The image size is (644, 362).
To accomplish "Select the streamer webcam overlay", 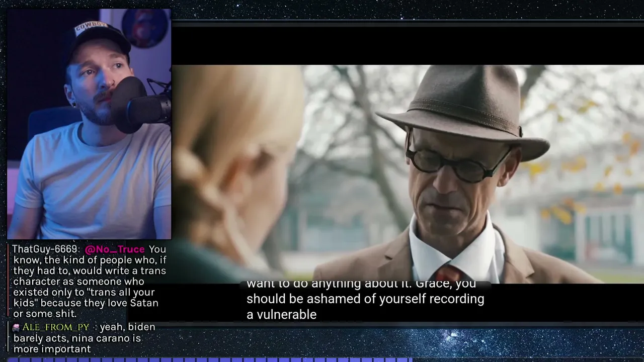I will (89, 124).
